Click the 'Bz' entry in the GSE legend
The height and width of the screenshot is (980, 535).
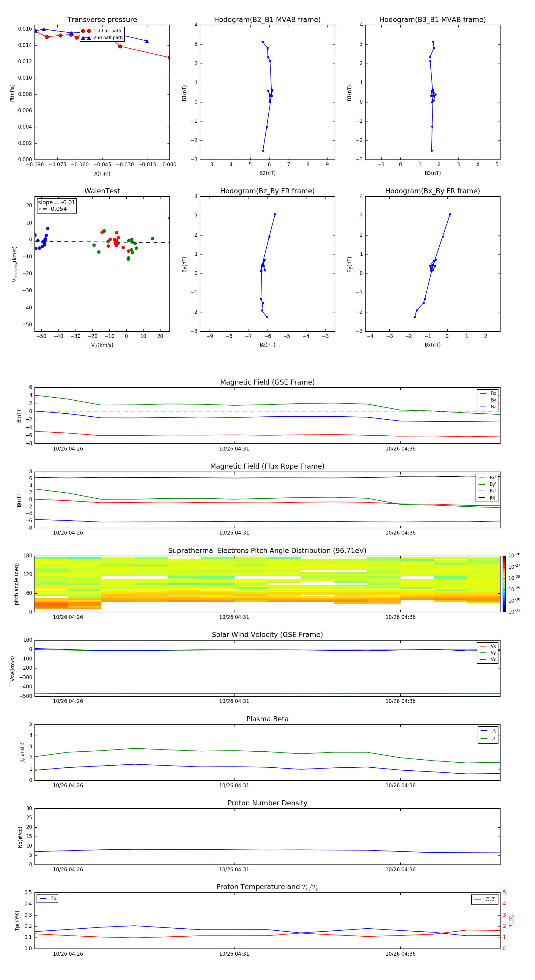(x=488, y=407)
